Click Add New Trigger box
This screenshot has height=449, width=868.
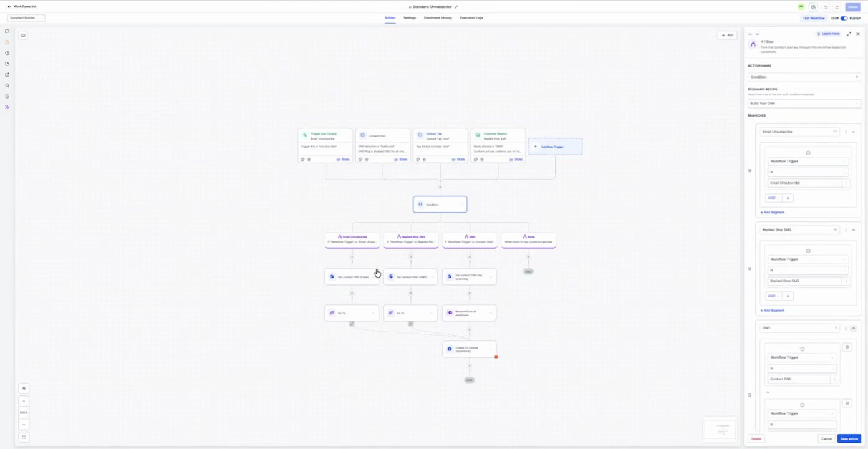tap(555, 147)
